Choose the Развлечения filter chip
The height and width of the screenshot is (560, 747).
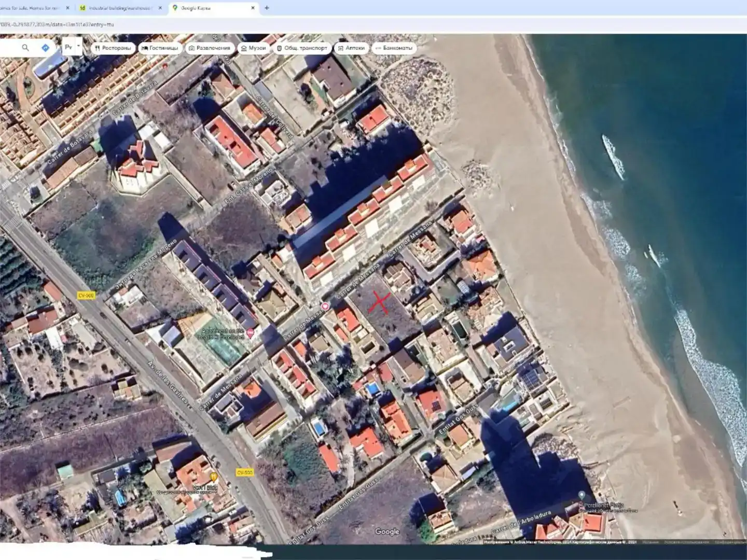[x=210, y=48]
